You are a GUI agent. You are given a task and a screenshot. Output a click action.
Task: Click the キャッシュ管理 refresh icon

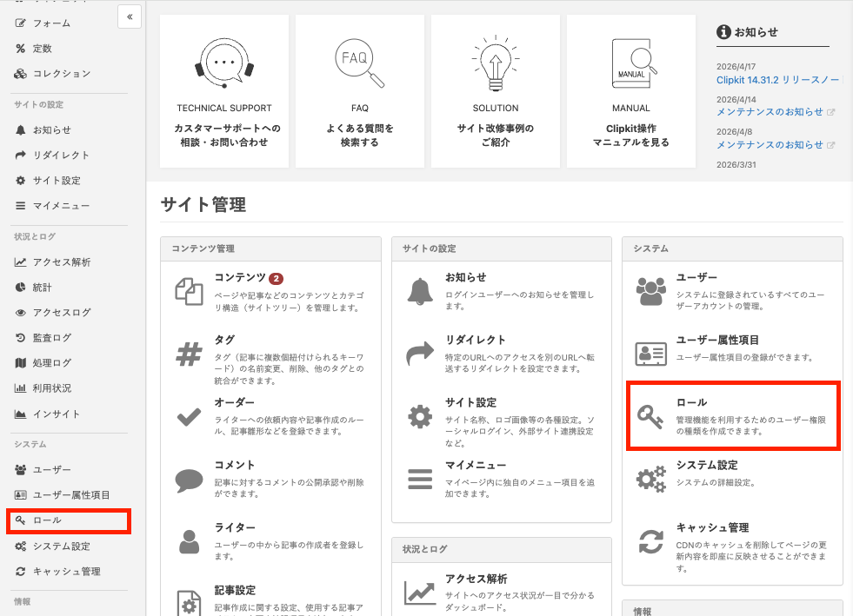651,541
